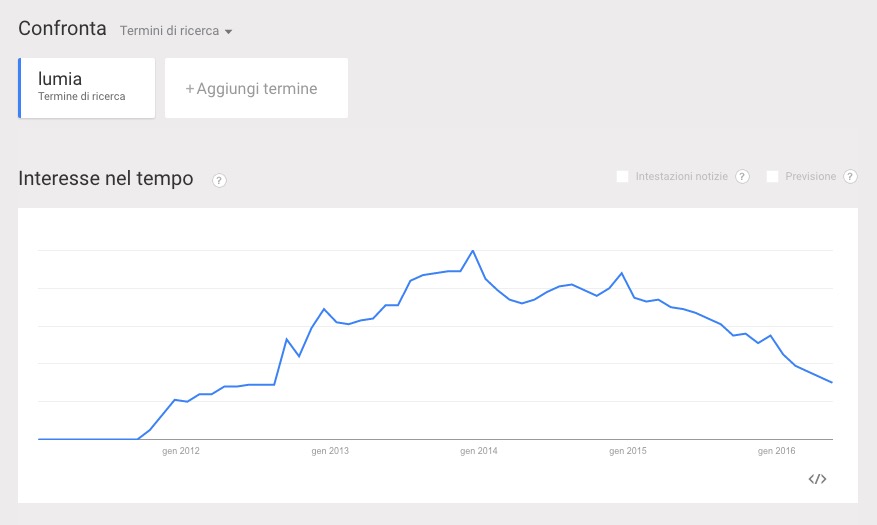Viewport: 877px width, 525px height.
Task: Click the "gen 2016" axis label
Action: point(777,451)
